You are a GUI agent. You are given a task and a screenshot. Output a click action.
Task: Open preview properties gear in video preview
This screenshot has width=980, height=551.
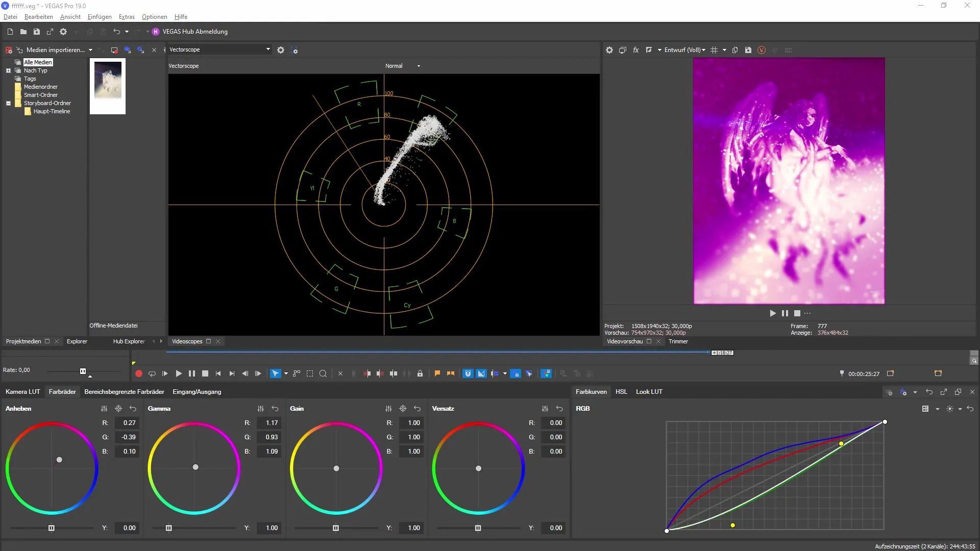click(609, 50)
